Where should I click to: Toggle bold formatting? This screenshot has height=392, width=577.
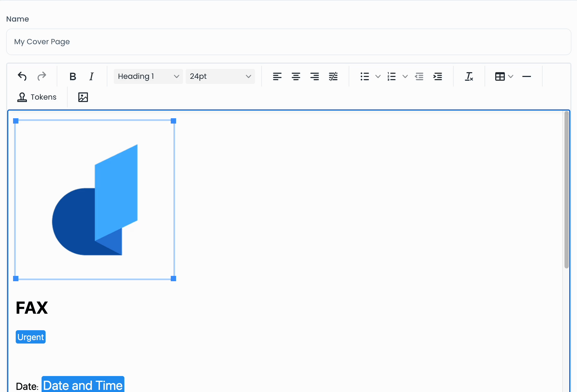(x=73, y=76)
